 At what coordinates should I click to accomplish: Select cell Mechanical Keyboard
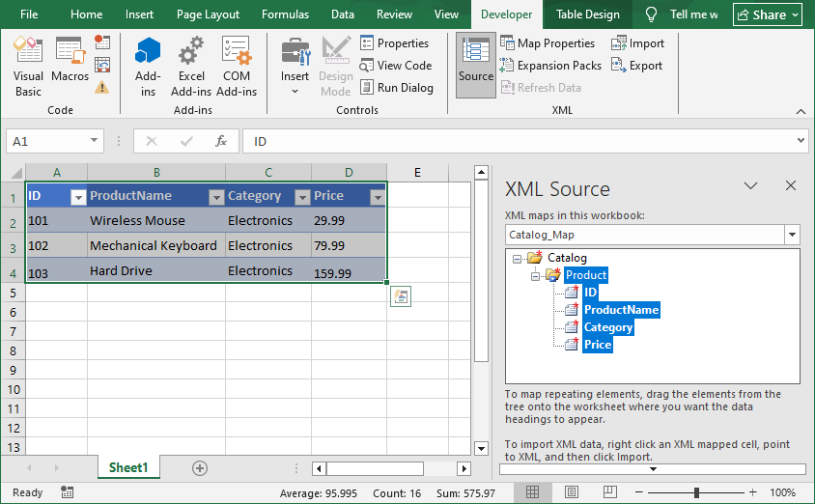[x=156, y=245]
